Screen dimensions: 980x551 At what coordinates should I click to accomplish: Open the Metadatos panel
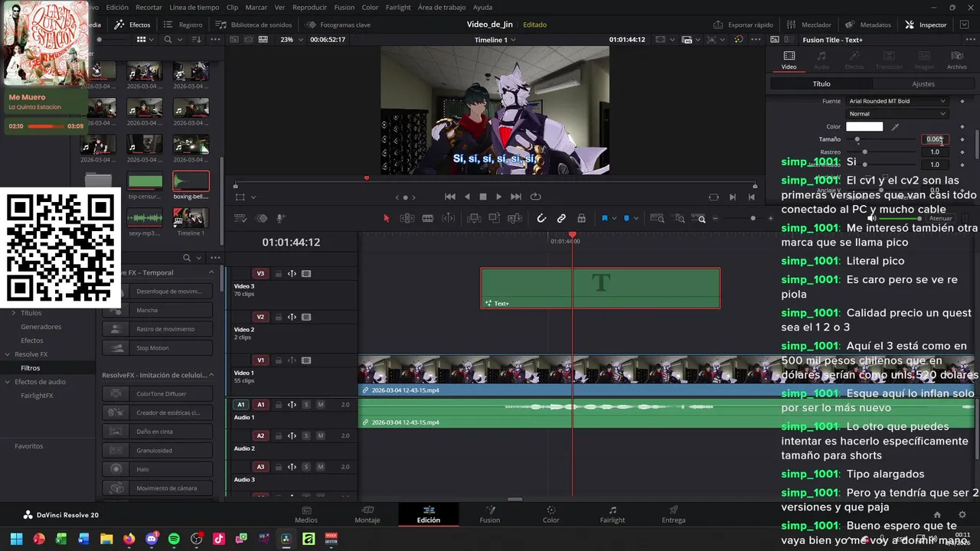pos(867,24)
